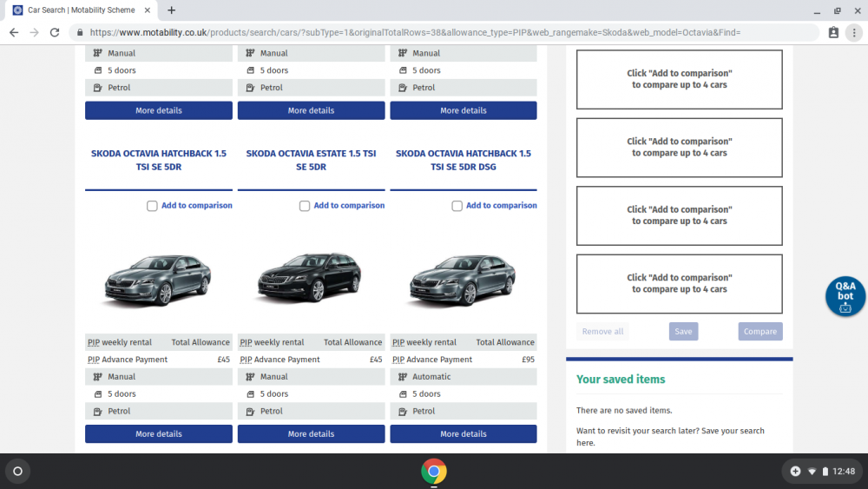Click the petrol pump icon under Octavia Hatchback DSG
This screenshot has height=489, width=868.
pyautogui.click(x=403, y=412)
